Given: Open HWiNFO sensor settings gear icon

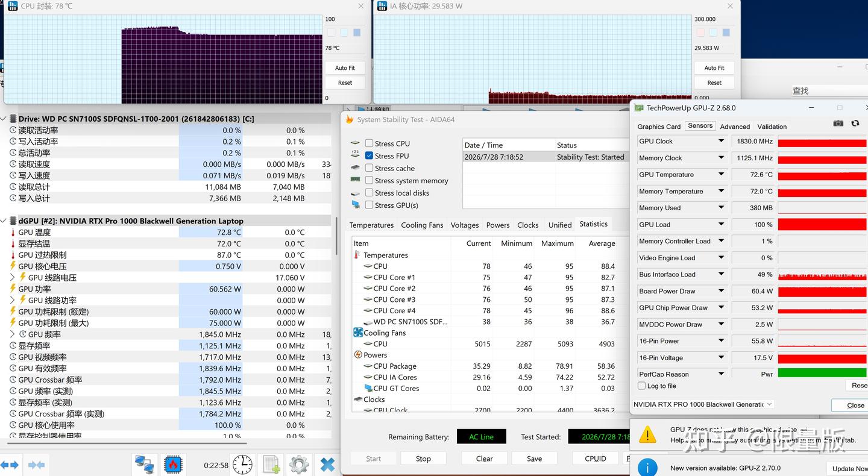Looking at the screenshot, I should pyautogui.click(x=299, y=465).
